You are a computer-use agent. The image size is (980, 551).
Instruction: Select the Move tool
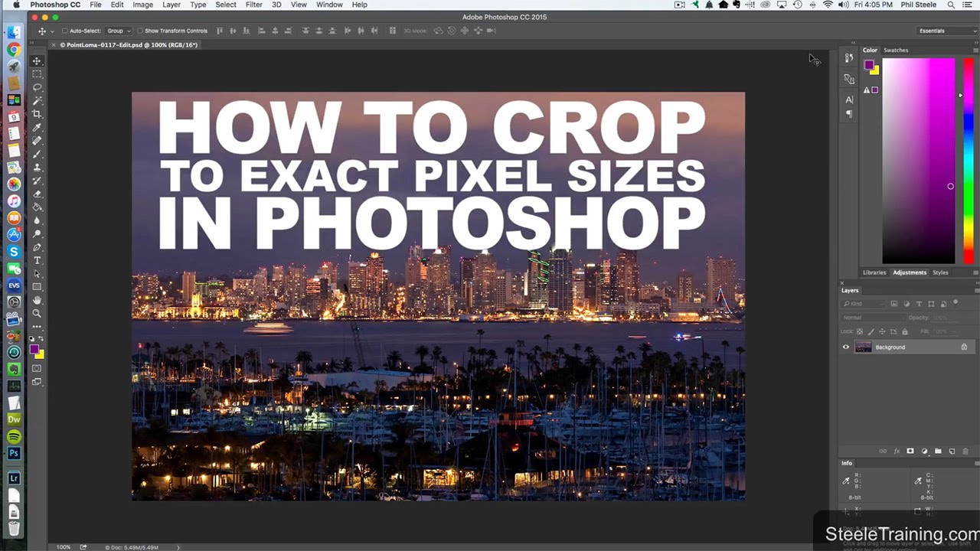click(x=37, y=61)
